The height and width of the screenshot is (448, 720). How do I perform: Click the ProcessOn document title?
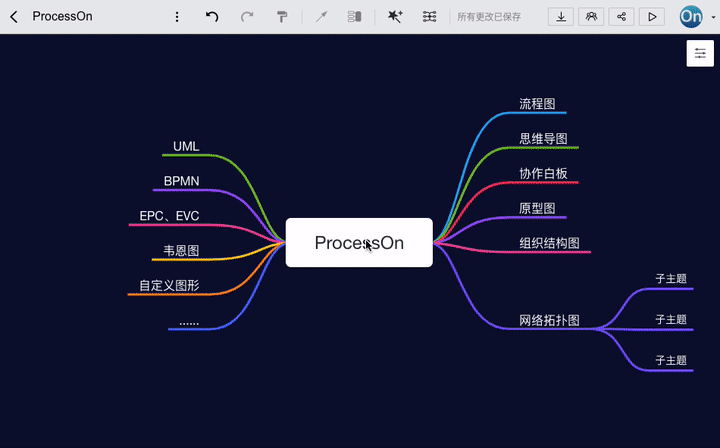[62, 17]
